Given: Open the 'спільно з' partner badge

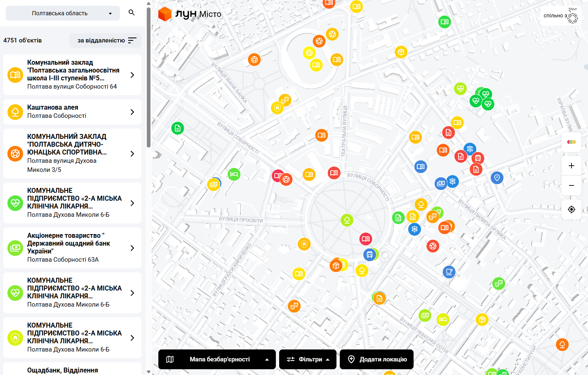Looking at the screenshot, I should pyautogui.click(x=561, y=16).
